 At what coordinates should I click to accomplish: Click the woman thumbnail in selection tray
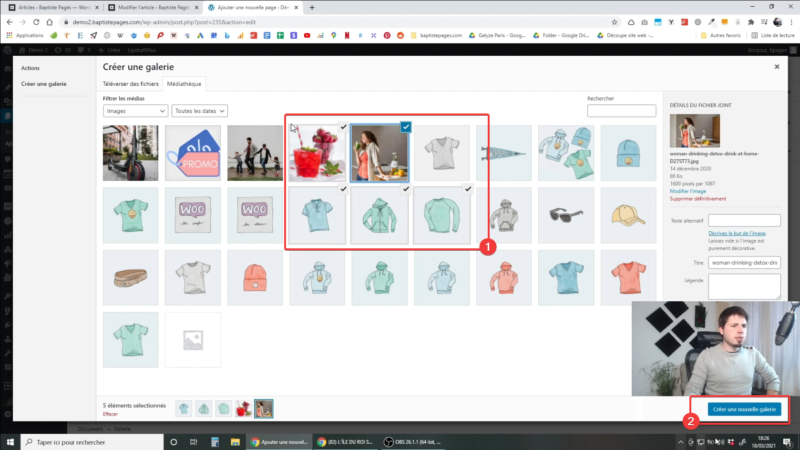coord(264,409)
